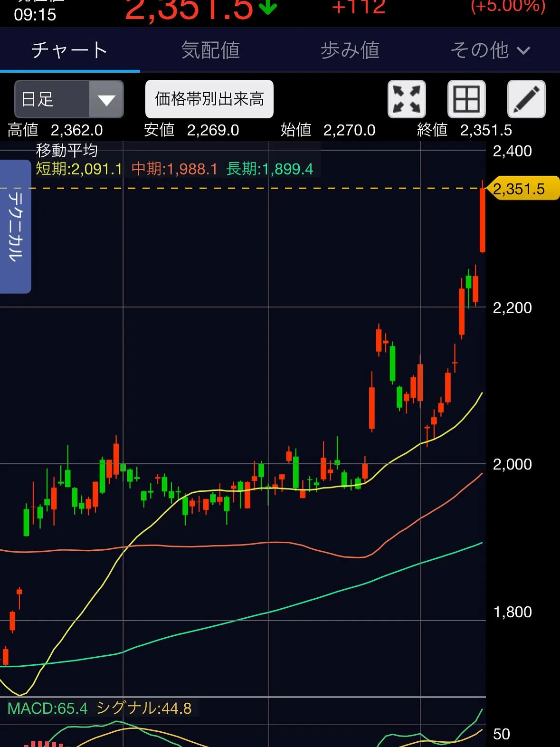Select the 長期 moving average value
The height and width of the screenshot is (747, 560).
pos(270,169)
